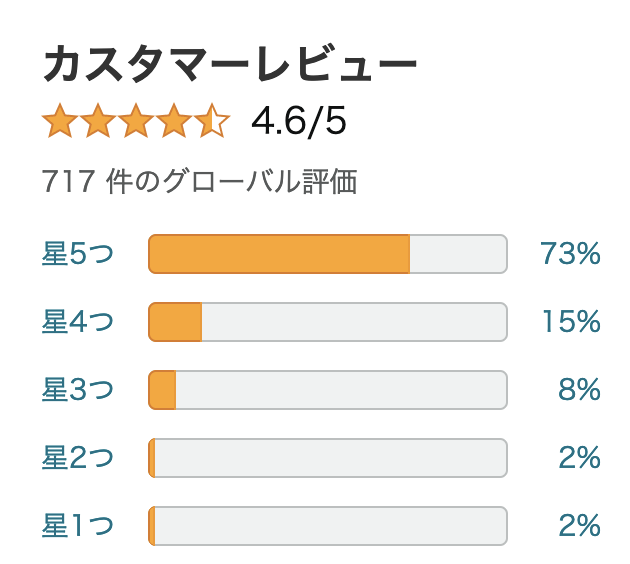Click the first rating star icon

60,121
